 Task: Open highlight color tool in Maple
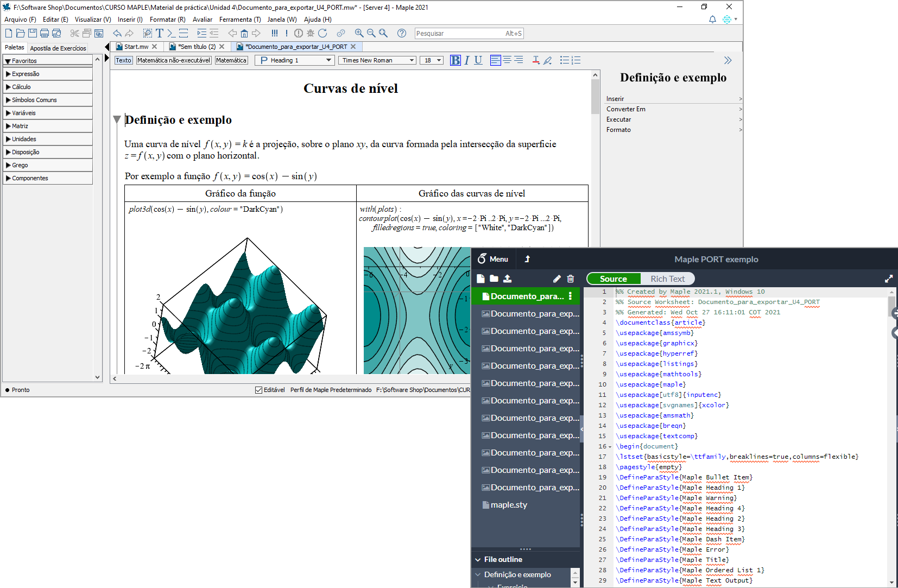click(548, 60)
